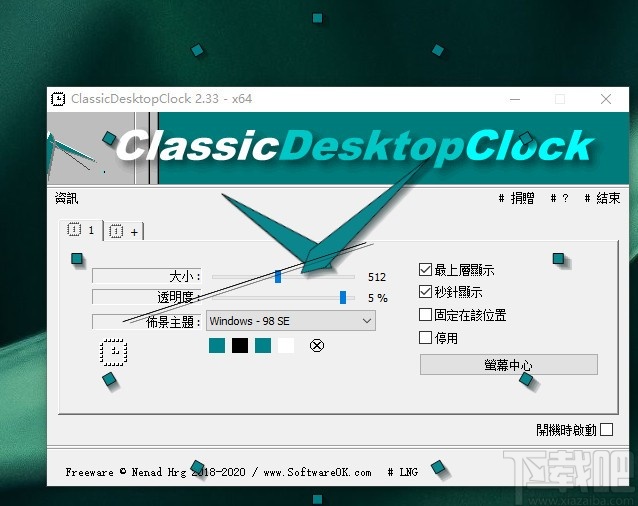Close the ClassicDesktopClock window
The image size is (638, 506).
click(x=606, y=99)
